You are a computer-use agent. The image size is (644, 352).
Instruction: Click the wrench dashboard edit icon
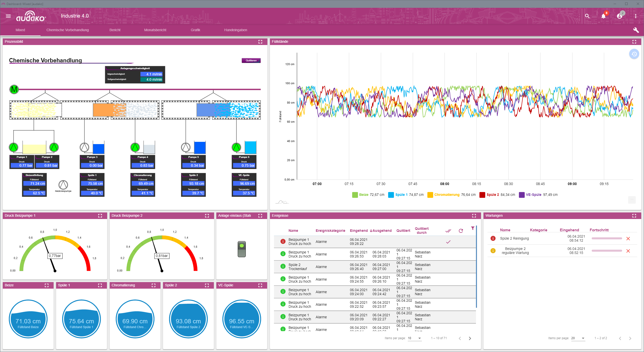coord(636,30)
